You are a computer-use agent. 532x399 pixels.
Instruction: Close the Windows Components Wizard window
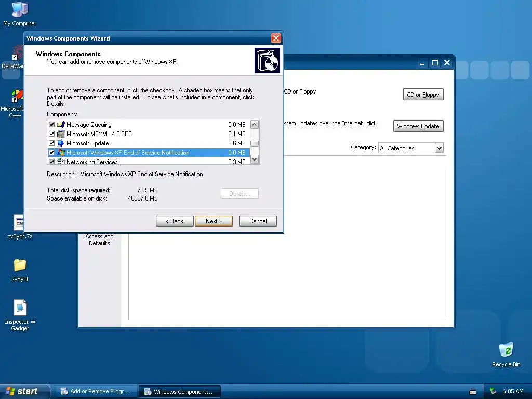click(276, 38)
